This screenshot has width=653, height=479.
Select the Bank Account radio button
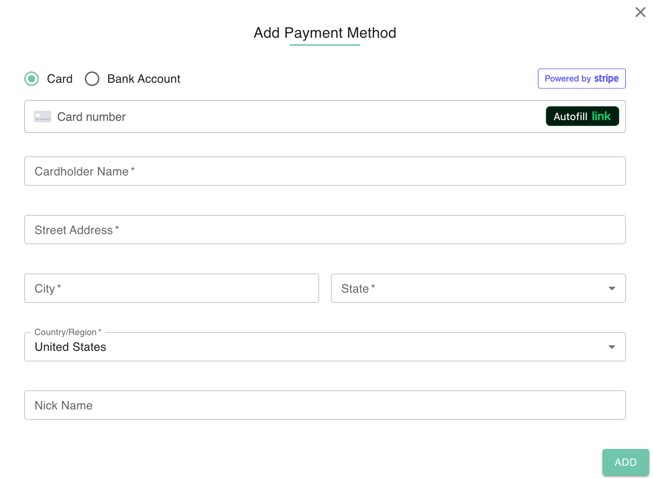pos(92,79)
